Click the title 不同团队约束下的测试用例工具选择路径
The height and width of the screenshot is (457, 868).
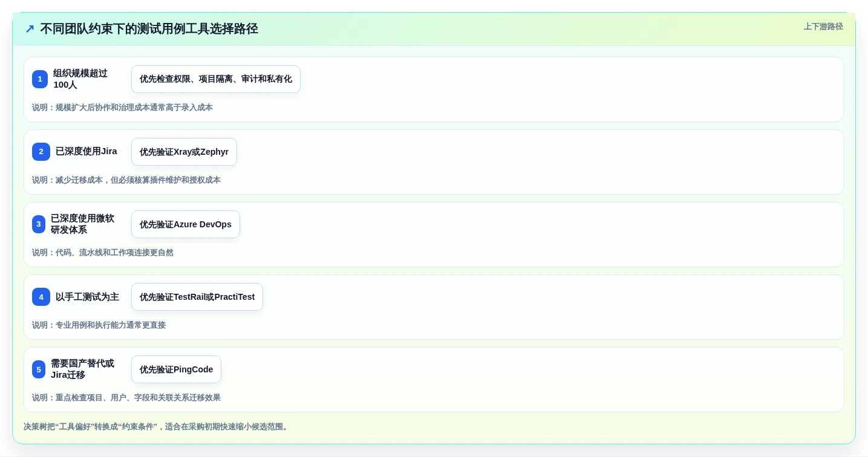point(149,29)
